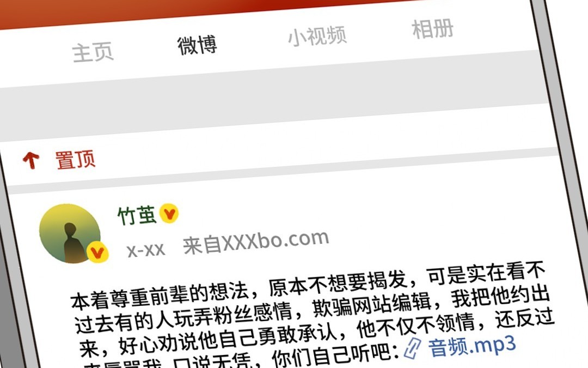Click the red pinned-post up arrow icon
Screen dimensions: 588x368
point(31,160)
